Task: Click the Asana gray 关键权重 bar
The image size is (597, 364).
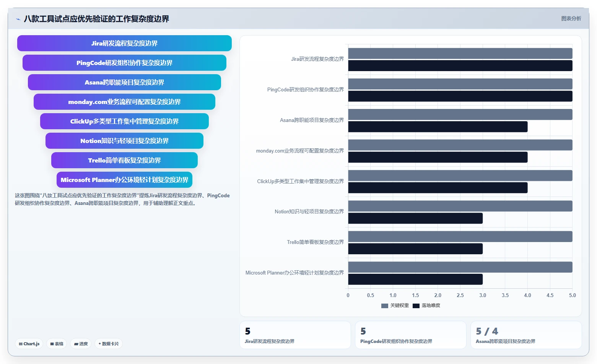Action: coord(460,115)
